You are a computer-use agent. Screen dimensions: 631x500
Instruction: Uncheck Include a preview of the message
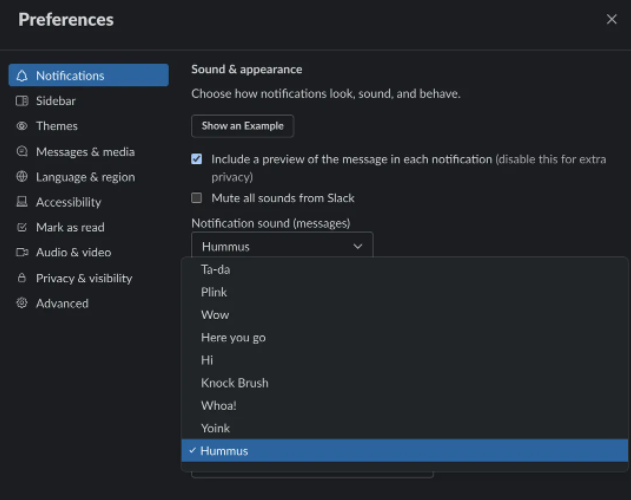pyautogui.click(x=197, y=159)
